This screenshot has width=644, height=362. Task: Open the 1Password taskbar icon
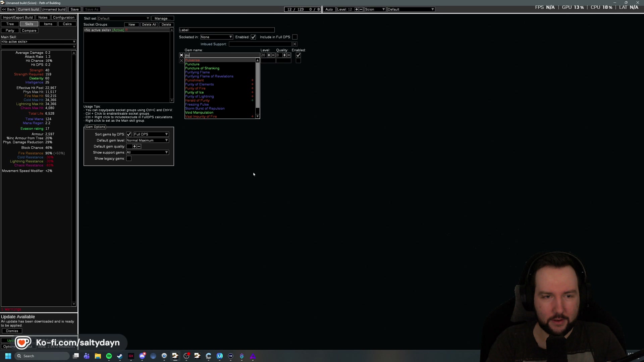click(164, 356)
